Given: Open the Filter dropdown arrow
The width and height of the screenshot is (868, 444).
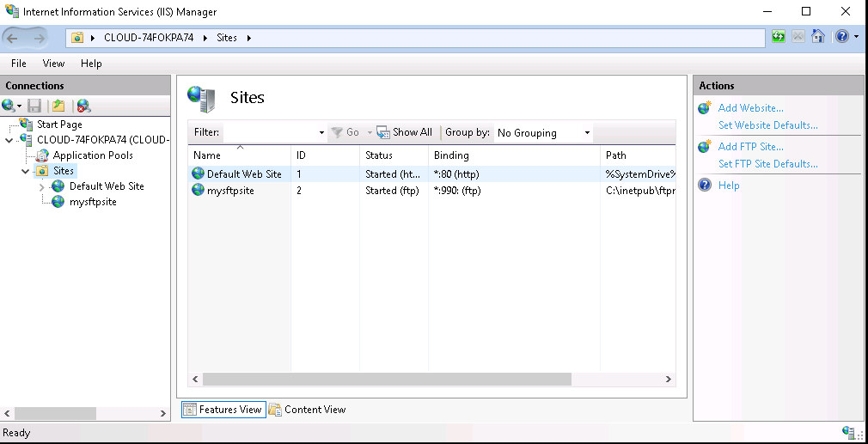Looking at the screenshot, I should 321,133.
